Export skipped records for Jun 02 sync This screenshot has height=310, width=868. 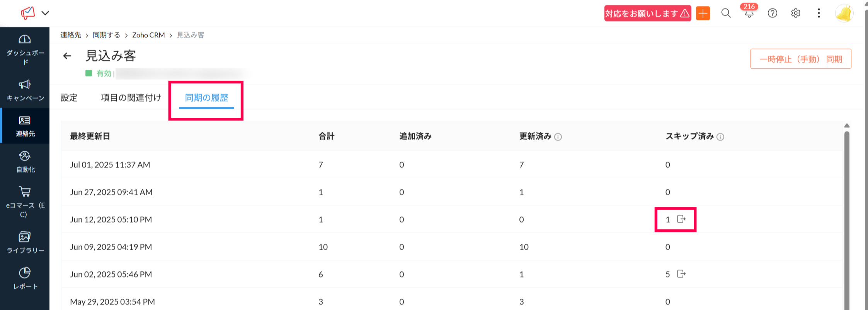(681, 274)
